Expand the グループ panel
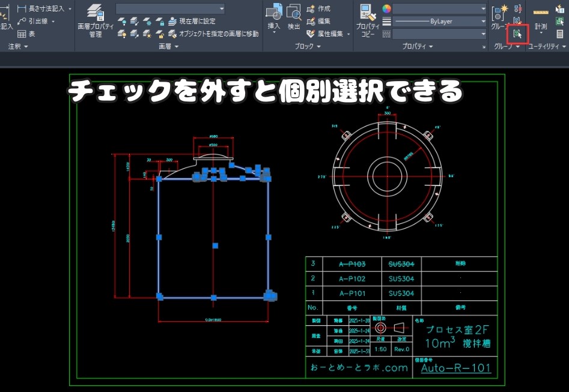 tap(507, 46)
